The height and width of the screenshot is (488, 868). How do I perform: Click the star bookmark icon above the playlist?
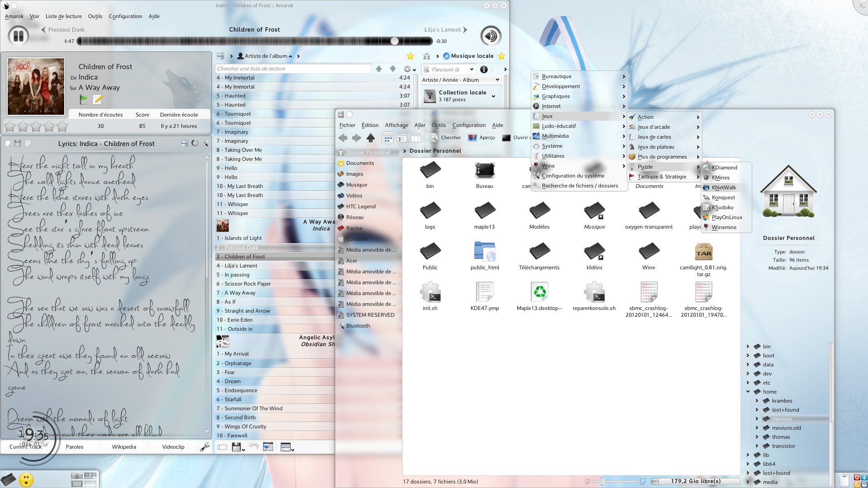tap(410, 56)
